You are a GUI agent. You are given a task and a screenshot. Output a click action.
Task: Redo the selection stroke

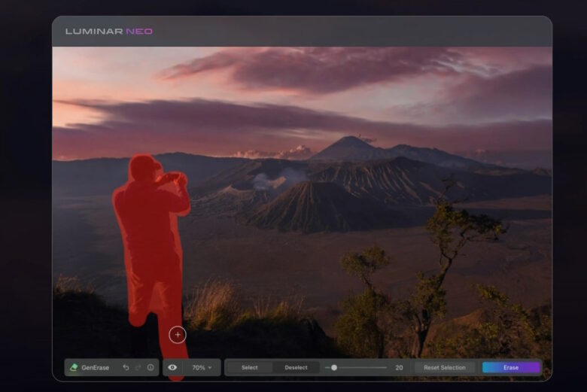138,368
